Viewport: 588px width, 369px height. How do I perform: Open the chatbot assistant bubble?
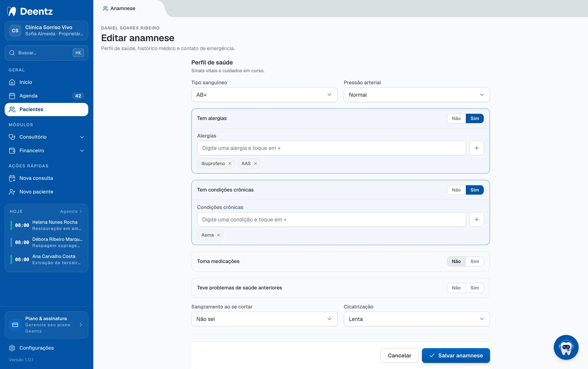click(566, 347)
